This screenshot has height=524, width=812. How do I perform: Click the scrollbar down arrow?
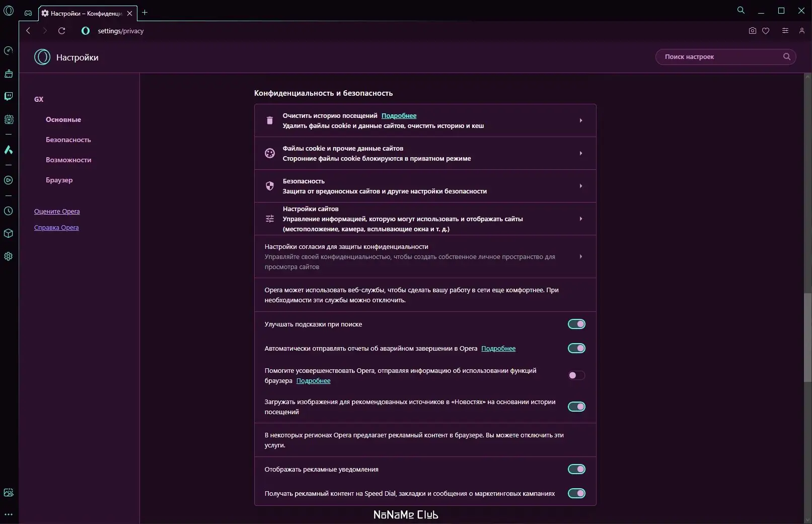[x=807, y=519]
